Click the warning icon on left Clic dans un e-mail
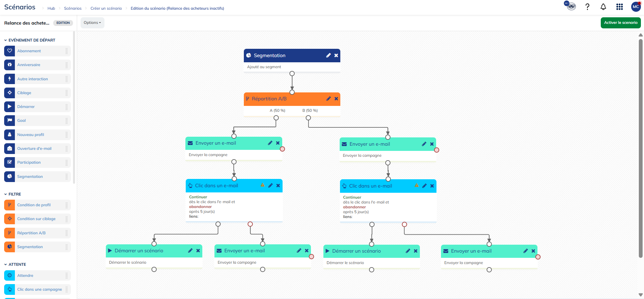The width and height of the screenshot is (644, 299). click(x=263, y=185)
